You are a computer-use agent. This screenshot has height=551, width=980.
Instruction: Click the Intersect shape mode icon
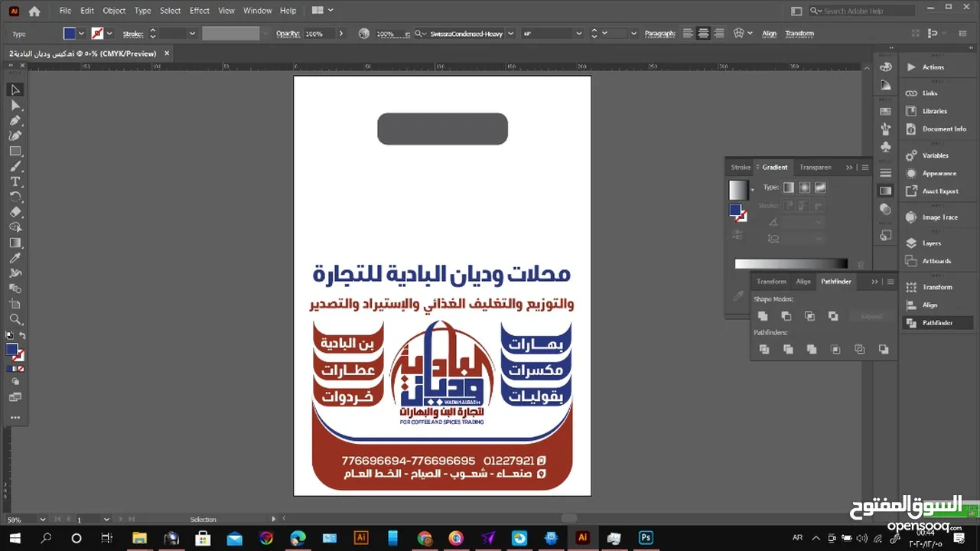[x=810, y=316]
